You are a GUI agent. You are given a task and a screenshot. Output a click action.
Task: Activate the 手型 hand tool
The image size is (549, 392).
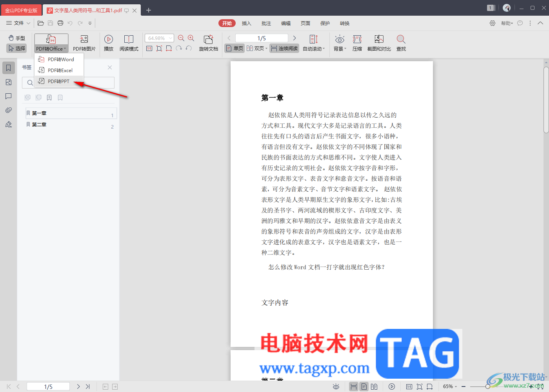[x=17, y=38]
